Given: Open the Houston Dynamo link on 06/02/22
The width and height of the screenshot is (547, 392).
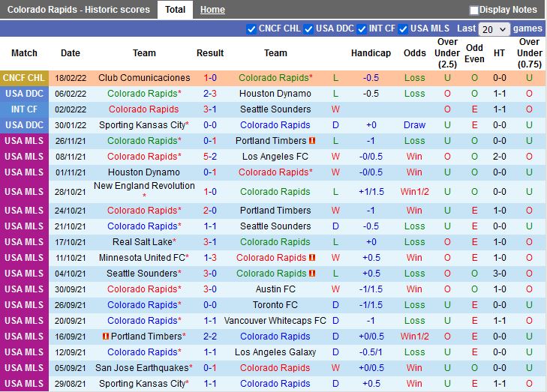Looking at the screenshot, I should pos(275,94).
